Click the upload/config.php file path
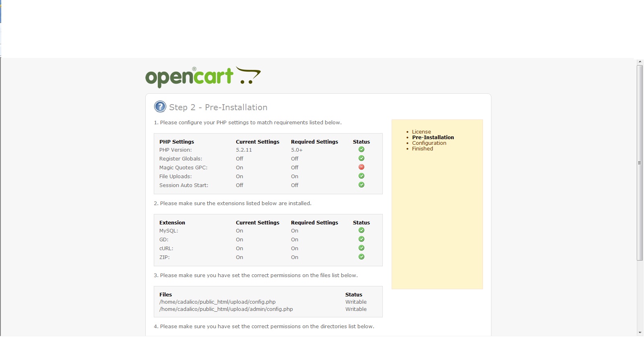This screenshot has height=362, width=644. click(217, 302)
